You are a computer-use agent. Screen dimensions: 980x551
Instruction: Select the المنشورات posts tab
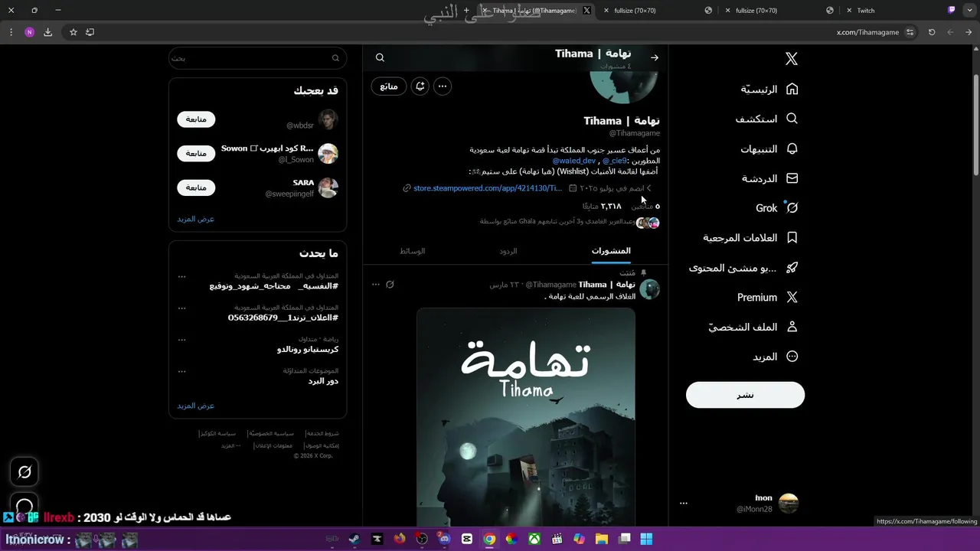click(611, 251)
